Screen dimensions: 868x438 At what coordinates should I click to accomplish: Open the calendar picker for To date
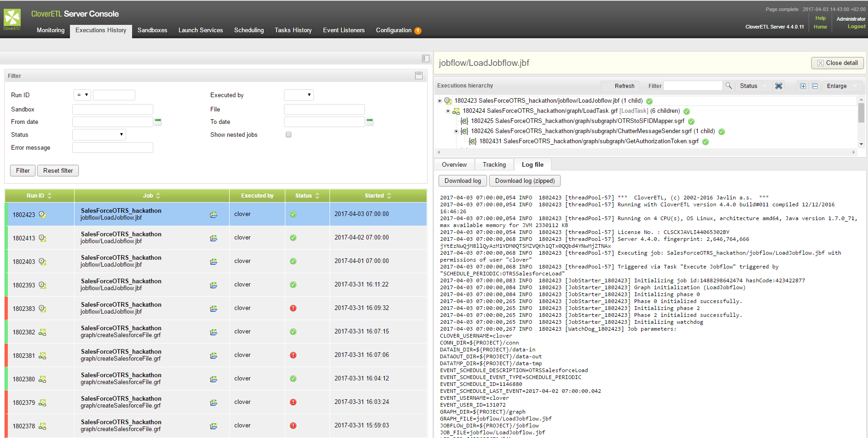pyautogui.click(x=370, y=122)
